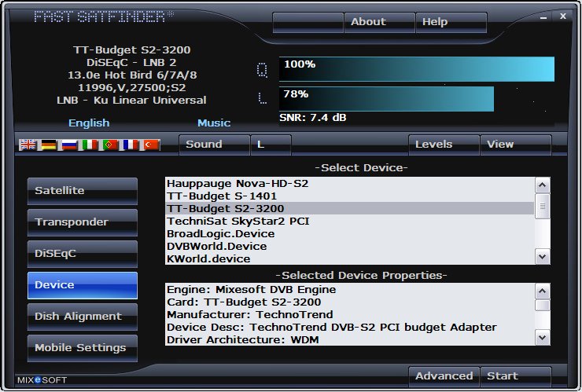The image size is (582, 392).
Task: Click the 13.0e Hot Bird 6/7A/8 text
Action: tap(132, 75)
